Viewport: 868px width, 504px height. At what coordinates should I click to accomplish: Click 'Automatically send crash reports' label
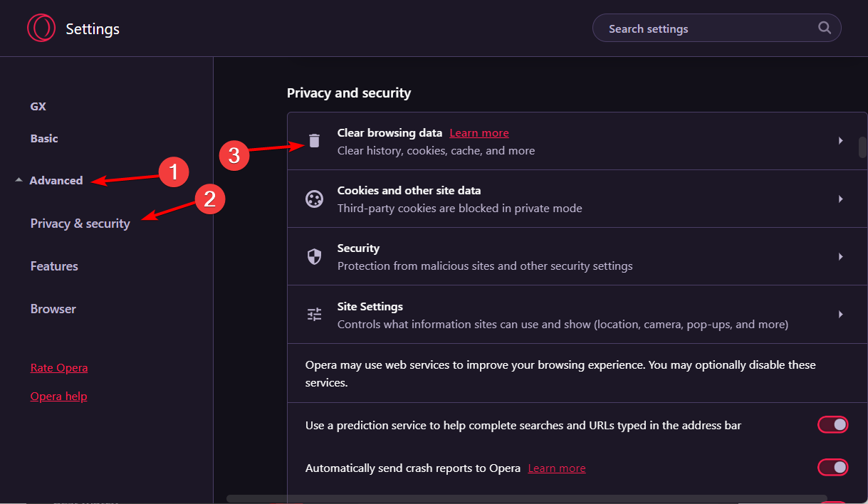coord(413,468)
